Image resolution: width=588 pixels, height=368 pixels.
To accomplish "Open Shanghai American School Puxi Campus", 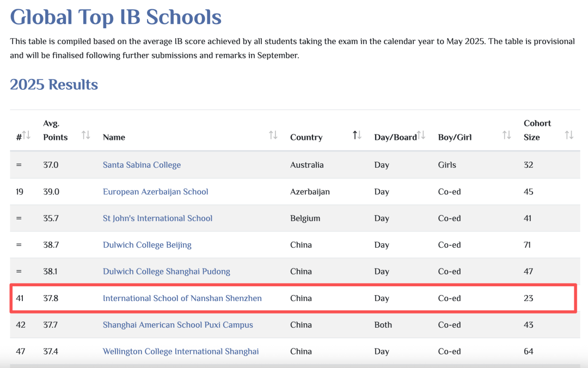I will click(x=177, y=325).
